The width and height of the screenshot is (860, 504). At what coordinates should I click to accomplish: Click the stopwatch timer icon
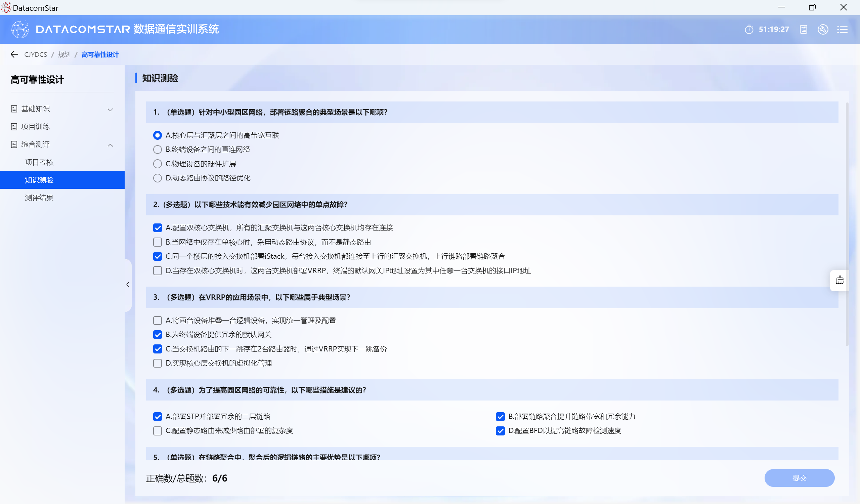(749, 29)
